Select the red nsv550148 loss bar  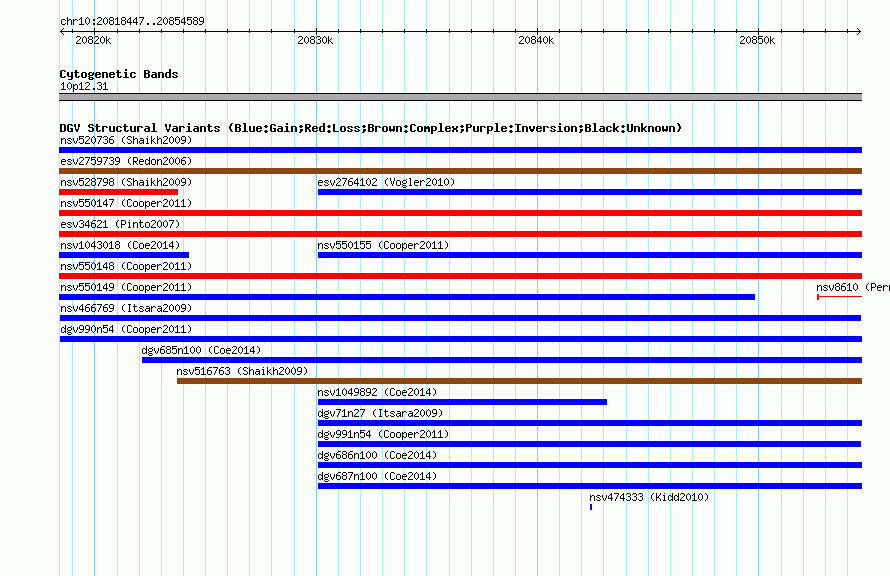click(460, 276)
